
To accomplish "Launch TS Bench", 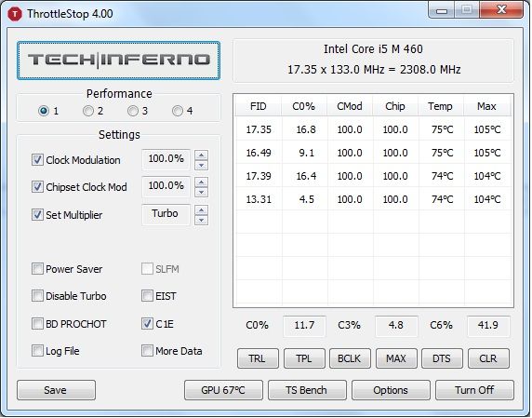I will [307, 390].
